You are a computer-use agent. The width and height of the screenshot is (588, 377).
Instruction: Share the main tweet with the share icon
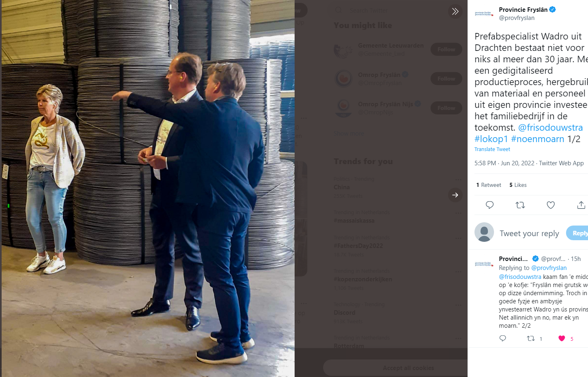[x=581, y=205]
